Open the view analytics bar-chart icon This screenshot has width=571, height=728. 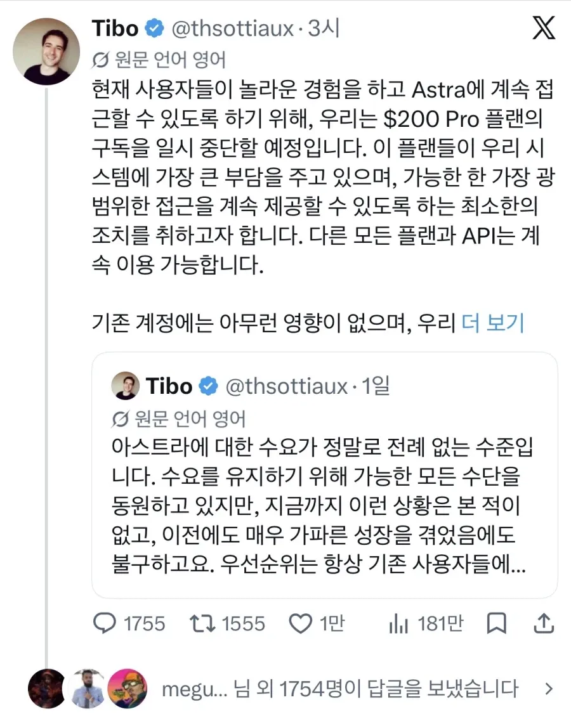click(x=398, y=623)
